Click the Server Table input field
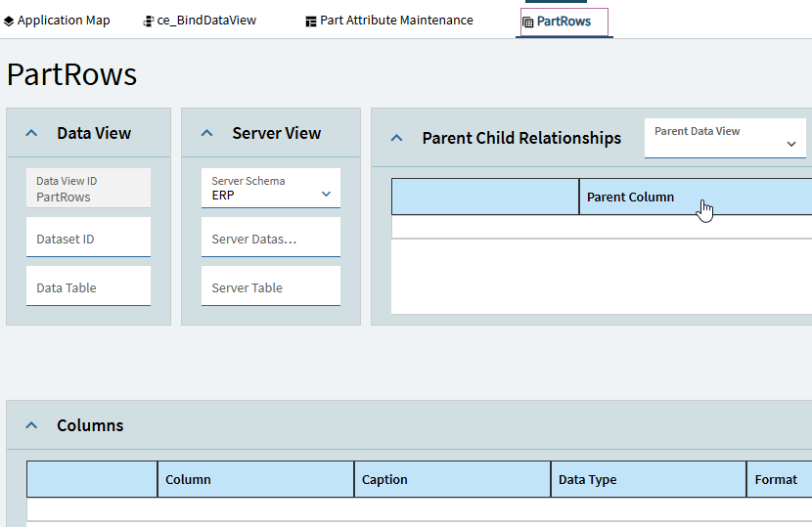Viewport: 812px width, 527px height. (270, 287)
